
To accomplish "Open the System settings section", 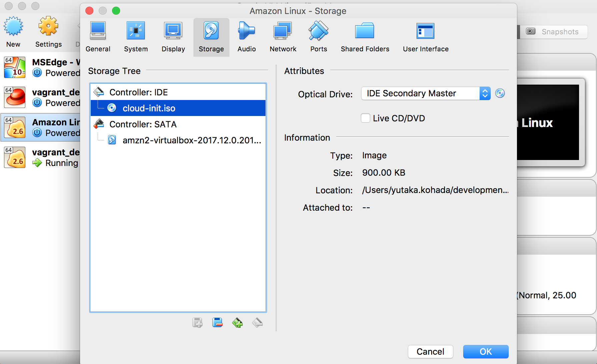I will pos(135,37).
